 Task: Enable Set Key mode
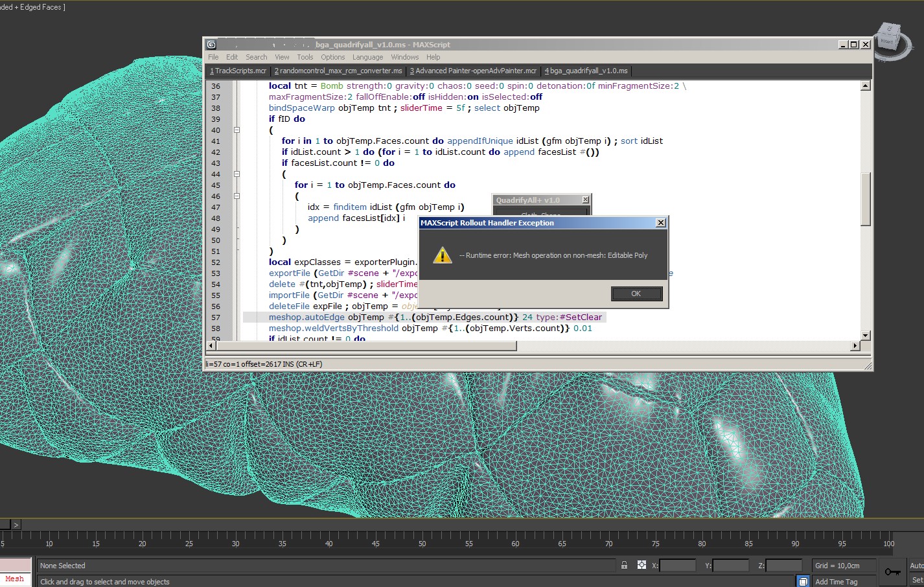pyautogui.click(x=916, y=580)
